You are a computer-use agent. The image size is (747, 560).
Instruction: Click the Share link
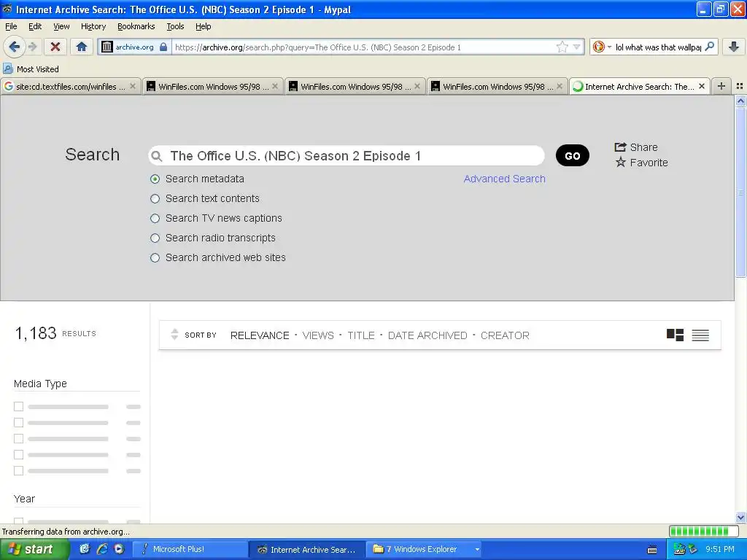click(x=636, y=147)
